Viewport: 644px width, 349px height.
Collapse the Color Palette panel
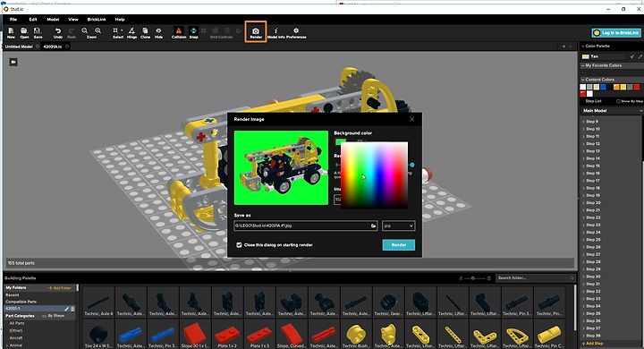tap(582, 46)
